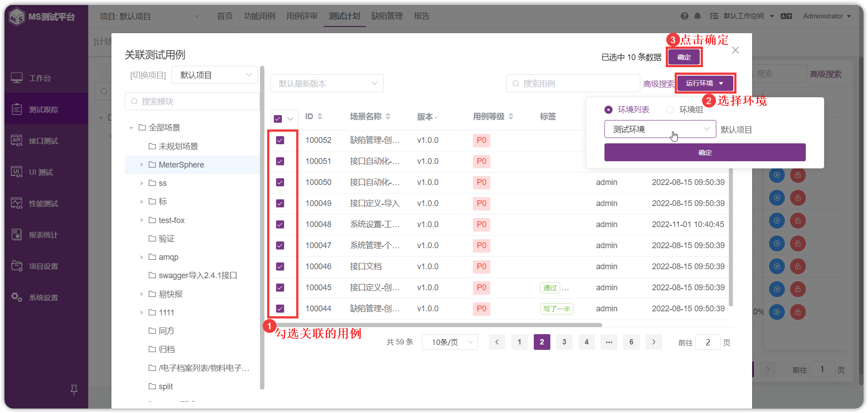Viewport: 868px width, 413px height.
Task: Click the 搜索用例 search field
Action: tap(573, 83)
